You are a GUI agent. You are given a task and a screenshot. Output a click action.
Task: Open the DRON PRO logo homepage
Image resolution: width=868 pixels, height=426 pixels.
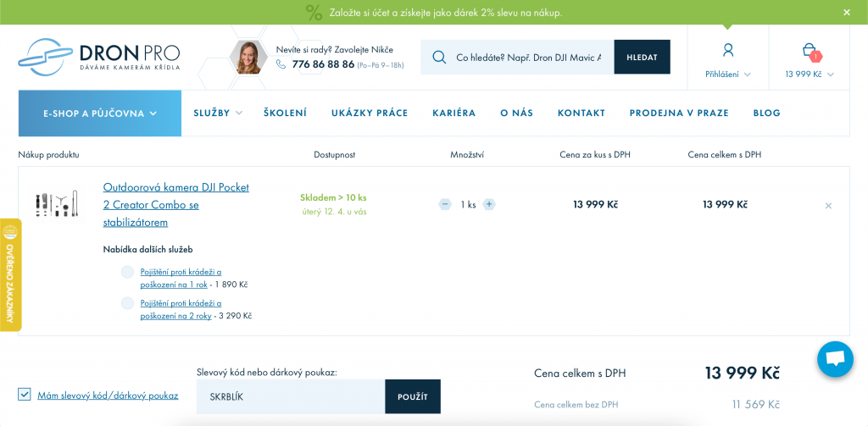point(99,57)
